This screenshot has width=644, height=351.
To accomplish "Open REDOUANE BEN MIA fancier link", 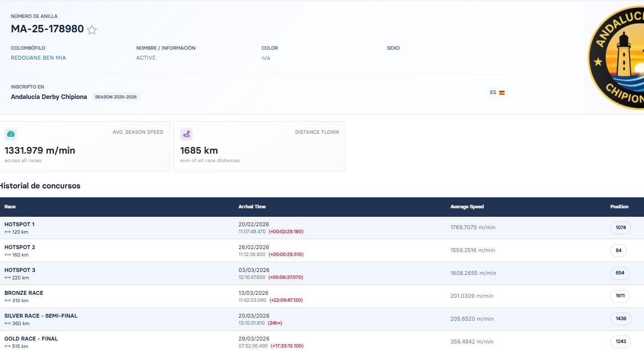I will 38,58.
